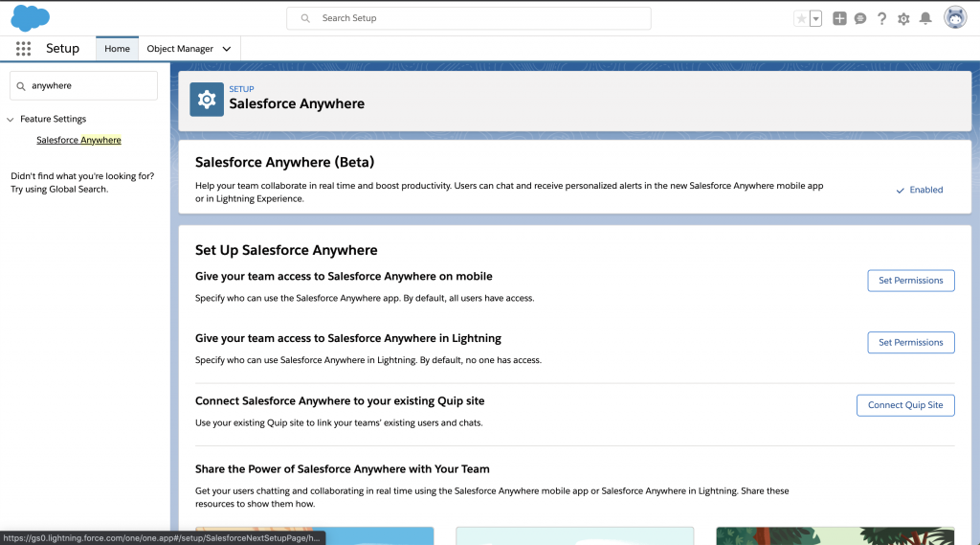Click the magnifier in Search Setup box
Viewport: 980px width, 545px height.
click(305, 18)
